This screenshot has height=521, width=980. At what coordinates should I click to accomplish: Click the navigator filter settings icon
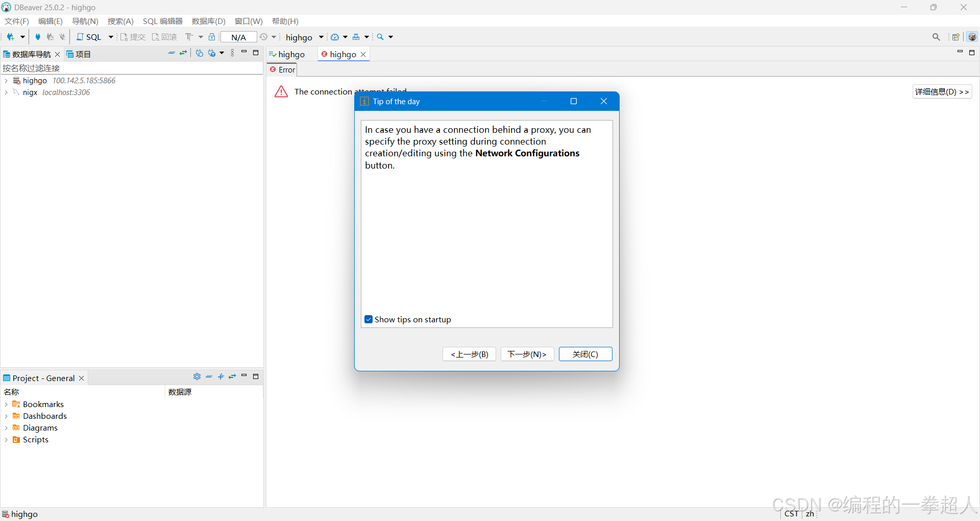tap(212, 53)
